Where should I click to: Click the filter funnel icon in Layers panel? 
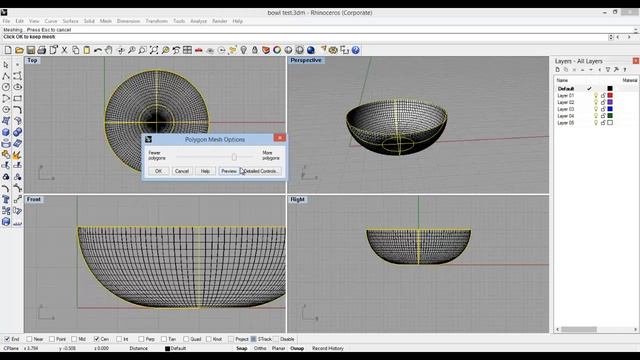[x=608, y=70]
